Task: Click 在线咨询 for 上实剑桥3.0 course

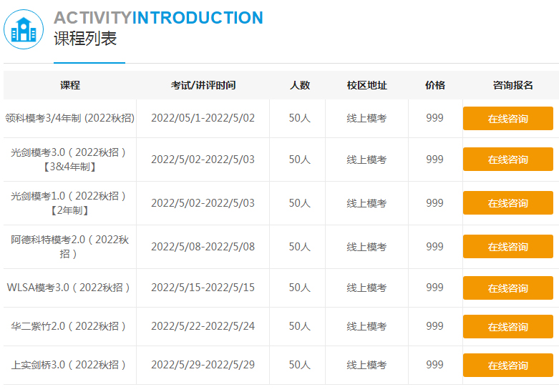Action: pos(507,366)
